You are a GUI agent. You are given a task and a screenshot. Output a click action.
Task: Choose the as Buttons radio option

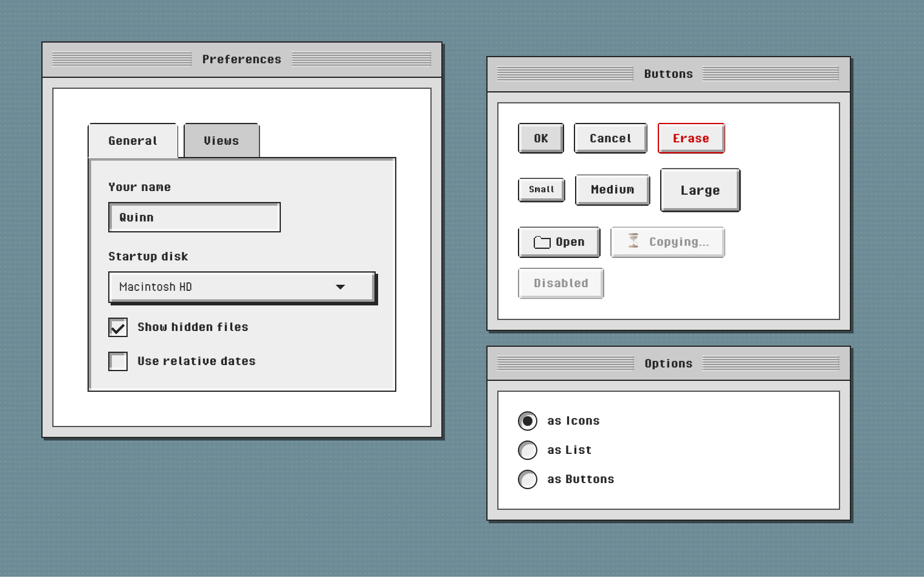(528, 479)
